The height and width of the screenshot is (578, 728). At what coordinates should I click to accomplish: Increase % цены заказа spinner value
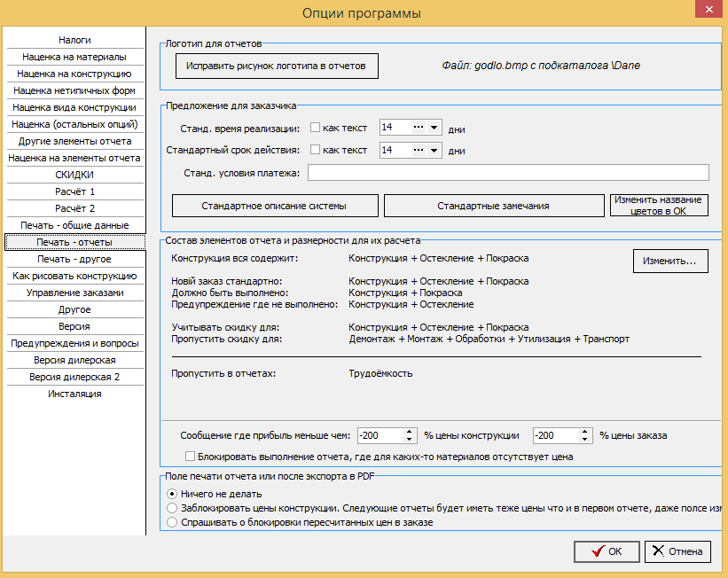[x=585, y=432]
